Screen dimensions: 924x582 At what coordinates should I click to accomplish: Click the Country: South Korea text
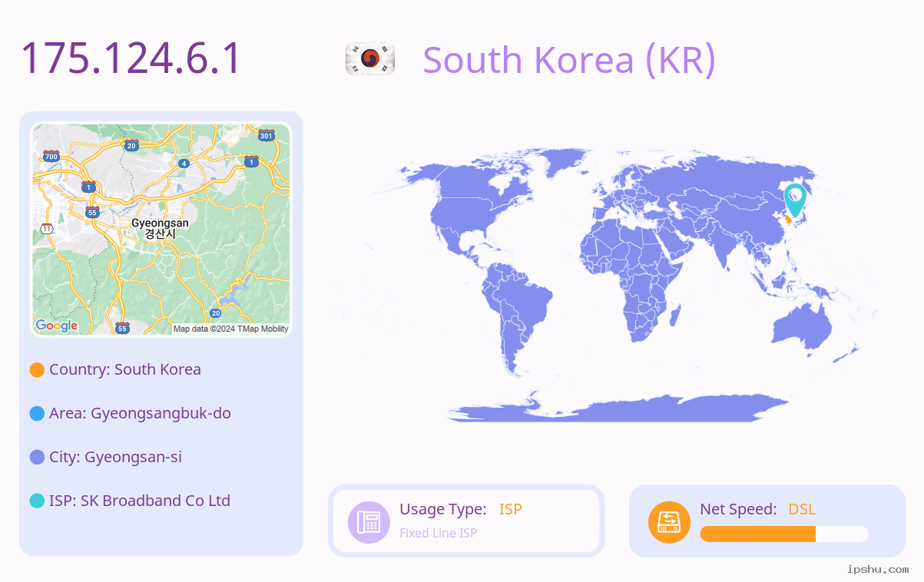point(125,369)
